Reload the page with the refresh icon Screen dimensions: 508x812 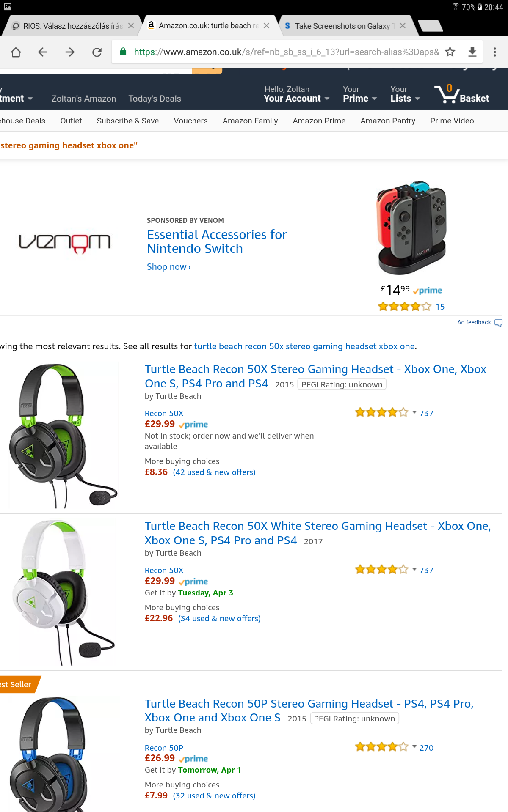[97, 52]
